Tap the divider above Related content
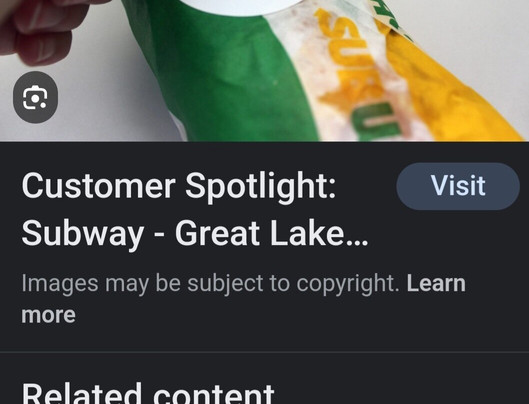 click(264, 352)
